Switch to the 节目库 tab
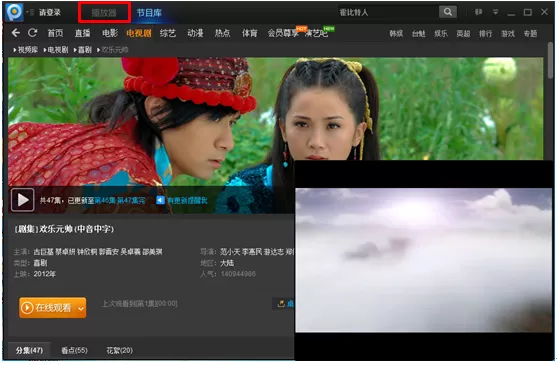This screenshot has height=365, width=557. (x=149, y=13)
